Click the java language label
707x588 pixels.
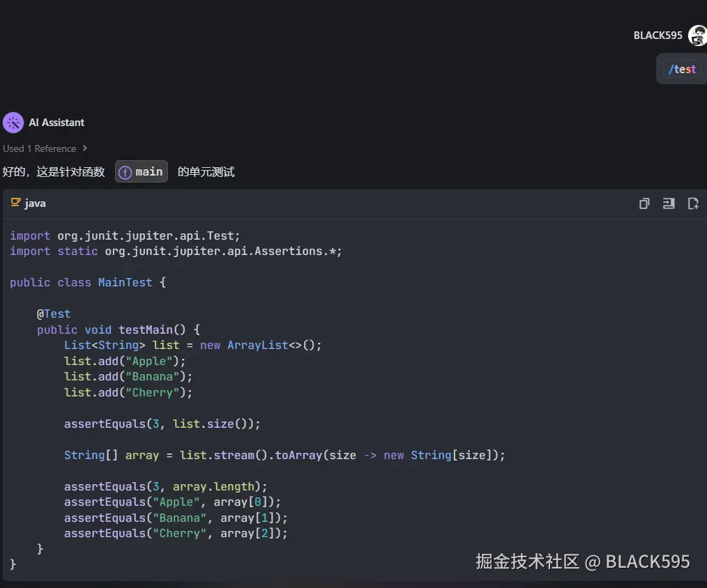coord(35,203)
